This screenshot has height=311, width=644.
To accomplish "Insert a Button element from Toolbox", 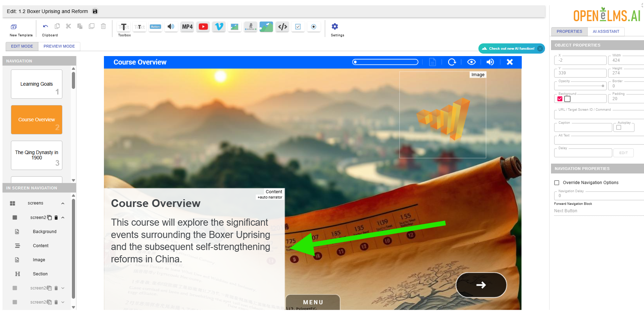I will click(155, 27).
